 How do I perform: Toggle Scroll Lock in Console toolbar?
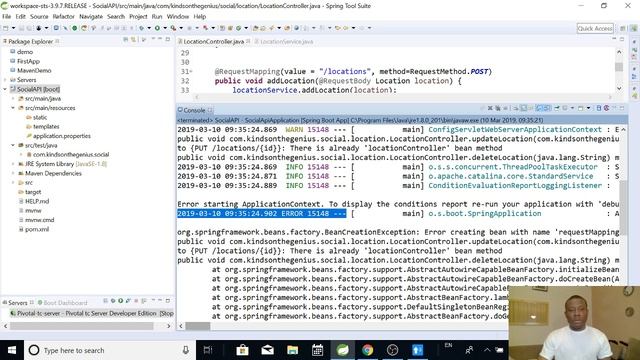point(524,108)
